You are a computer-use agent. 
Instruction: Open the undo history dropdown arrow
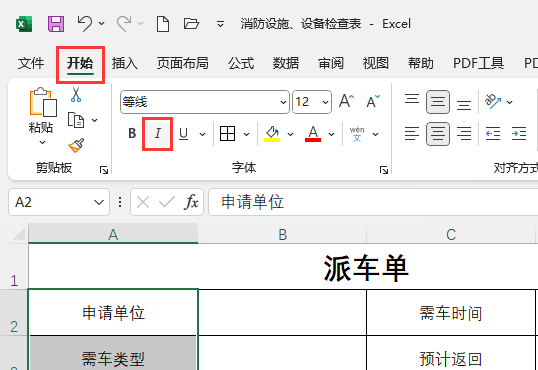tap(102, 24)
